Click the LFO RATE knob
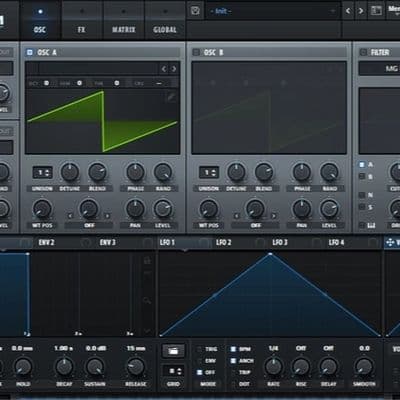The image size is (400, 400). point(273,367)
